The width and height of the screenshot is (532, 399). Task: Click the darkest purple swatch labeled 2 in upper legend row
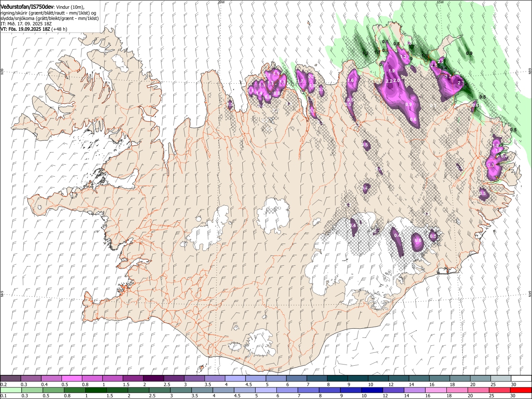[153, 378]
